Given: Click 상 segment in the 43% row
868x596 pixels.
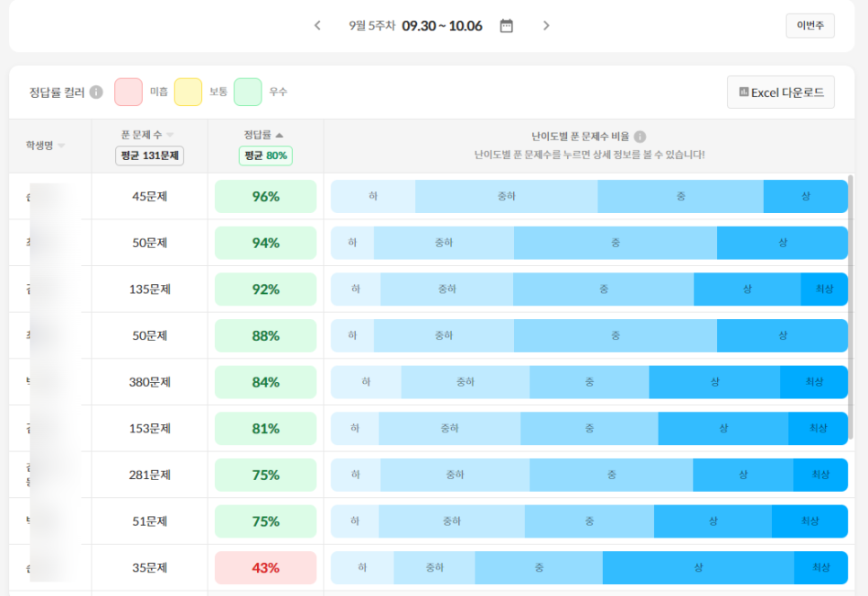Looking at the screenshot, I should click(698, 568).
